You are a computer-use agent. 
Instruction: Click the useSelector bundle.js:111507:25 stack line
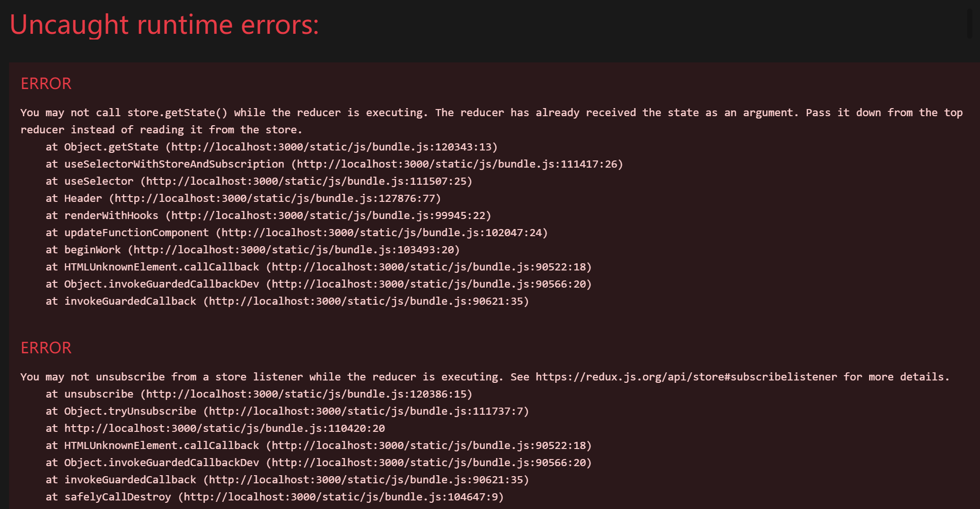[x=259, y=181]
